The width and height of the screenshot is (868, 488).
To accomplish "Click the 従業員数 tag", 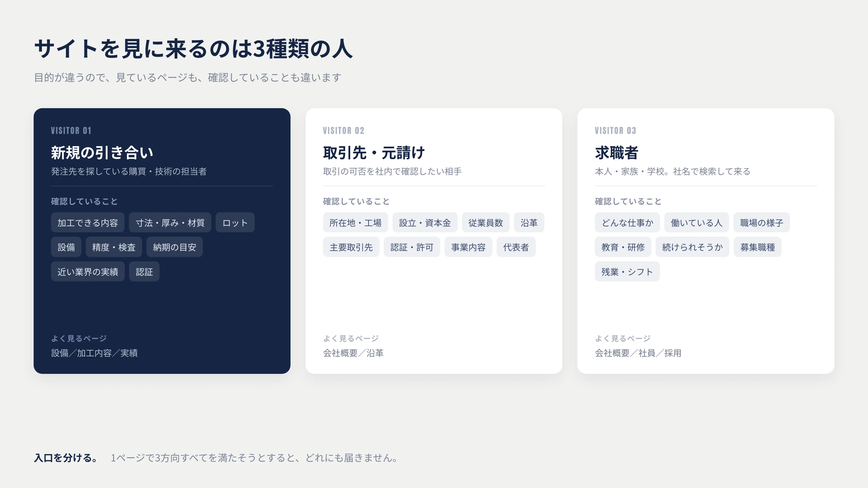I will (x=486, y=223).
